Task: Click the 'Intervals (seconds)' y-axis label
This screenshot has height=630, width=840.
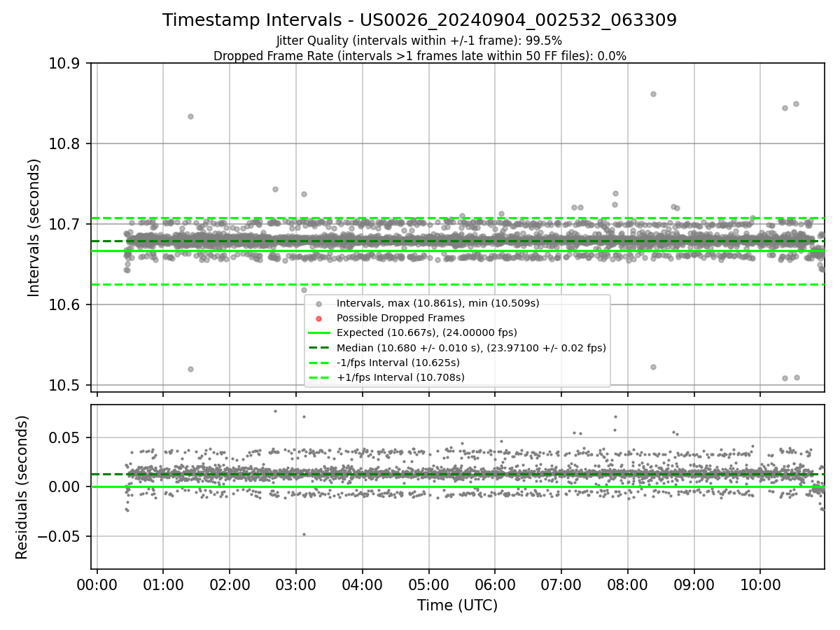Action: pos(34,227)
